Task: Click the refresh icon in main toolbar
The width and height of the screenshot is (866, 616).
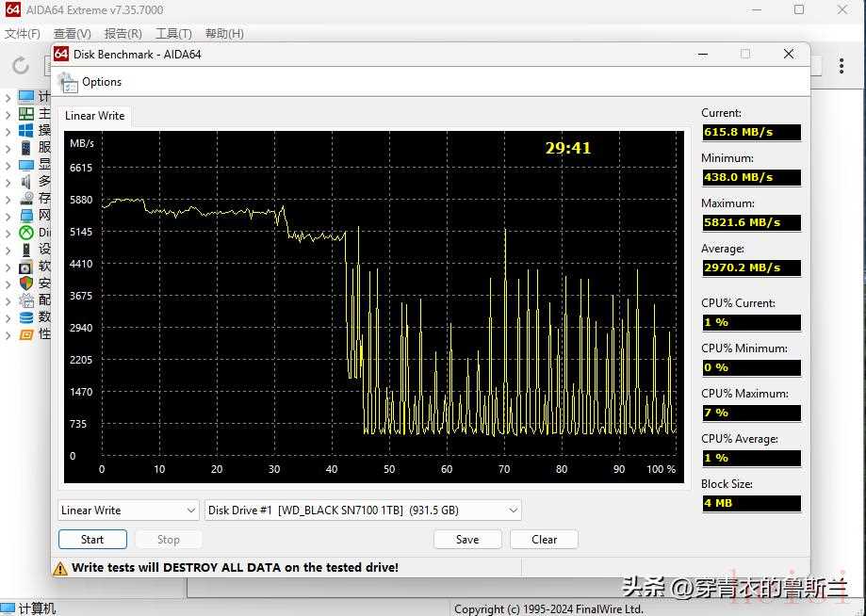Action: click(x=21, y=66)
